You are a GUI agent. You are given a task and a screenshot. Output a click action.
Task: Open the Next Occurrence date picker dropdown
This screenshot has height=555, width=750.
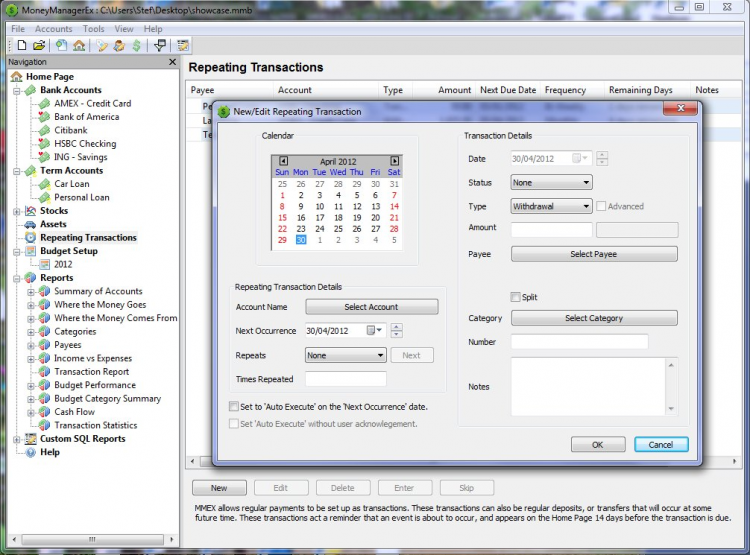click(375, 331)
